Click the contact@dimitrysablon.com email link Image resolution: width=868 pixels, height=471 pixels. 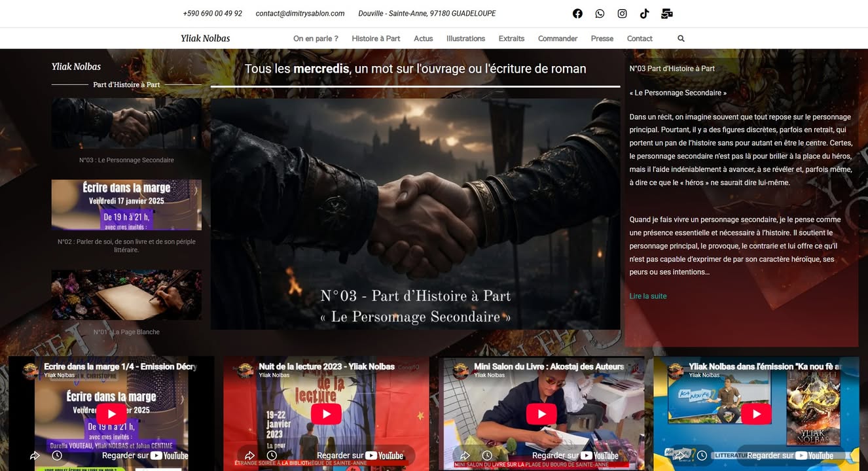click(x=300, y=14)
